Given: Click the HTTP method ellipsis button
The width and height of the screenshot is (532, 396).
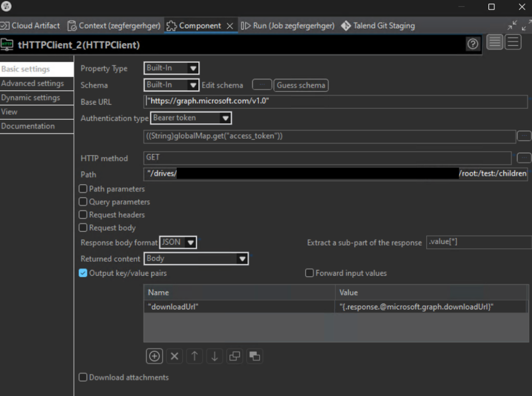Looking at the screenshot, I should pyautogui.click(x=523, y=158).
